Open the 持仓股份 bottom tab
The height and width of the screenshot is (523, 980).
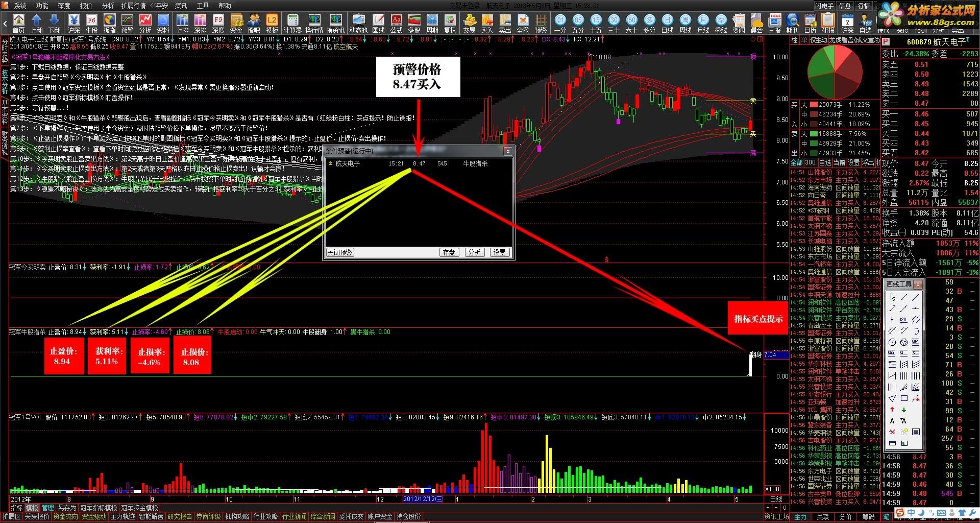pos(409,516)
